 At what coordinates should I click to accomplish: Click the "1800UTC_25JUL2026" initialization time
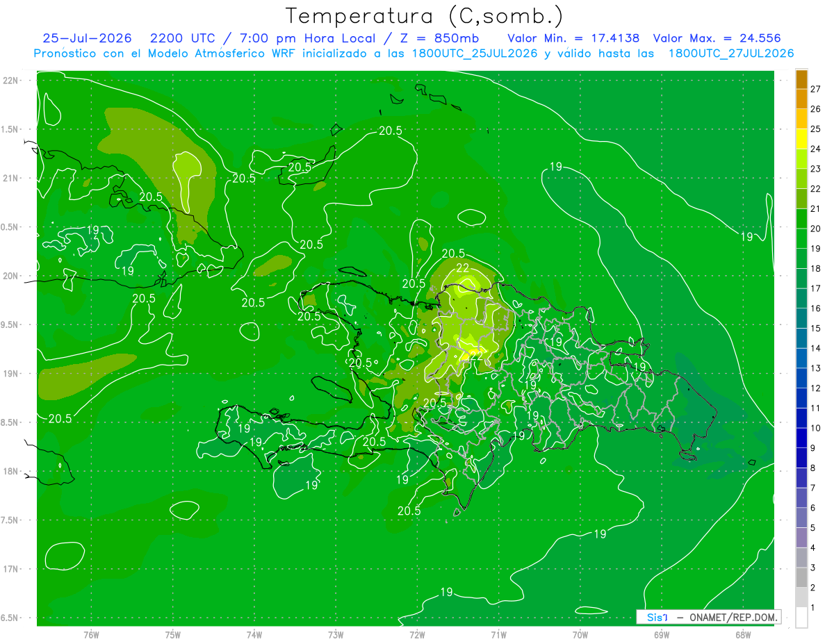tap(475, 53)
